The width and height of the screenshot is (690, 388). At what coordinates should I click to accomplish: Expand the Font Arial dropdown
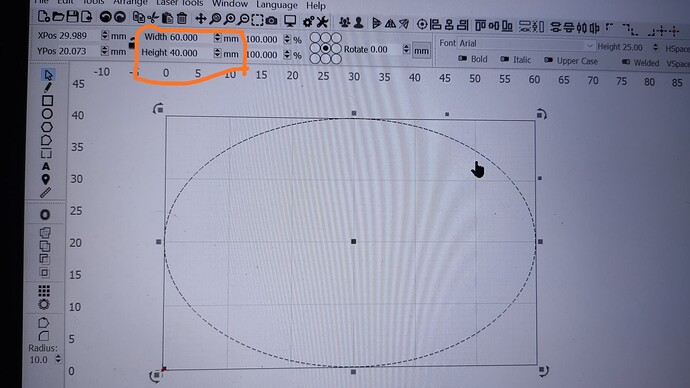tap(526, 44)
